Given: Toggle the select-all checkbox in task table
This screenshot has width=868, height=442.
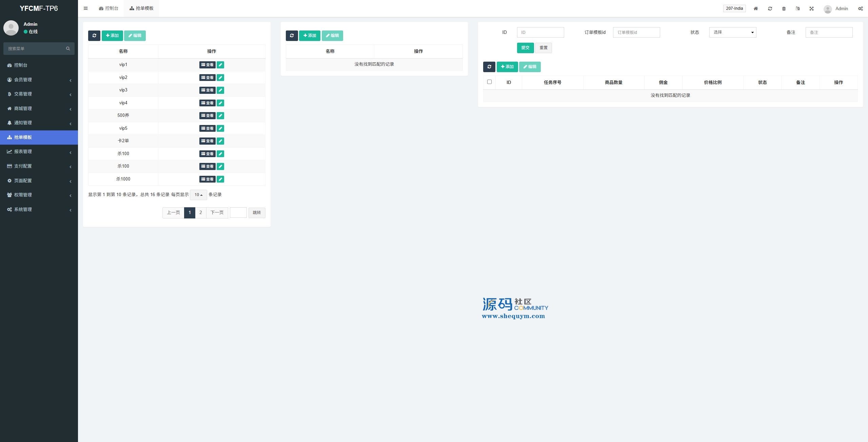Looking at the screenshot, I should (489, 82).
